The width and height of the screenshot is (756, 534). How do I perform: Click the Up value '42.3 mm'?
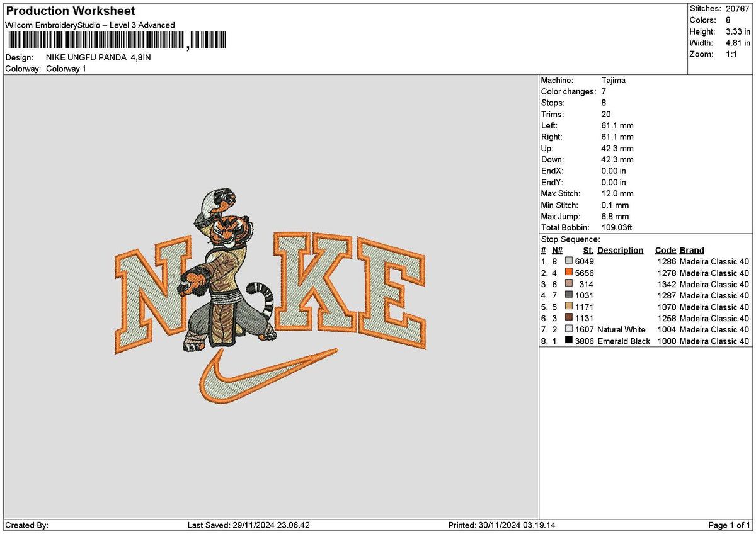tap(617, 149)
